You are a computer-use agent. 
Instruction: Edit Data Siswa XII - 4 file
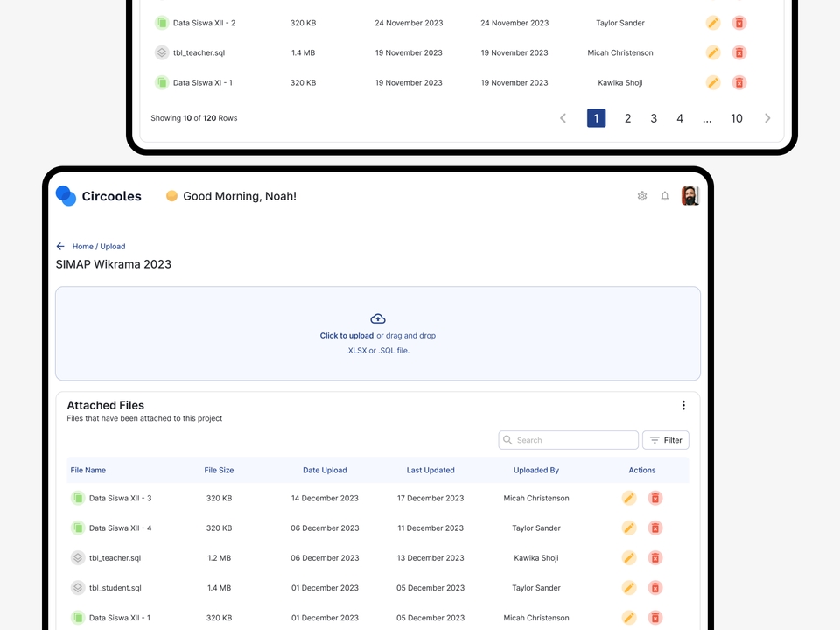point(629,528)
